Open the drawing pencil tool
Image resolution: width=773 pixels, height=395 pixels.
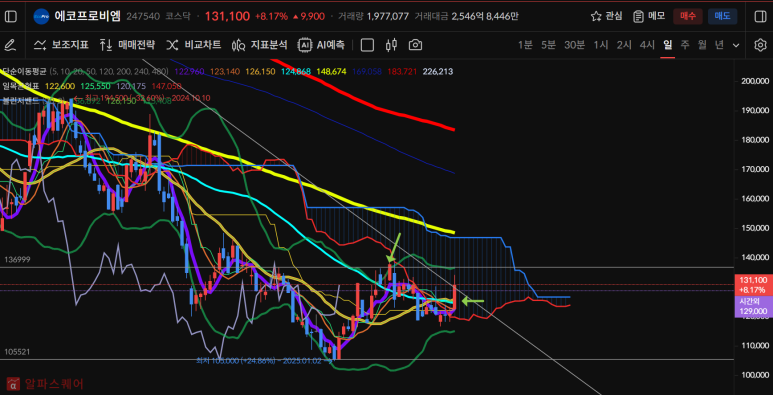[9, 45]
